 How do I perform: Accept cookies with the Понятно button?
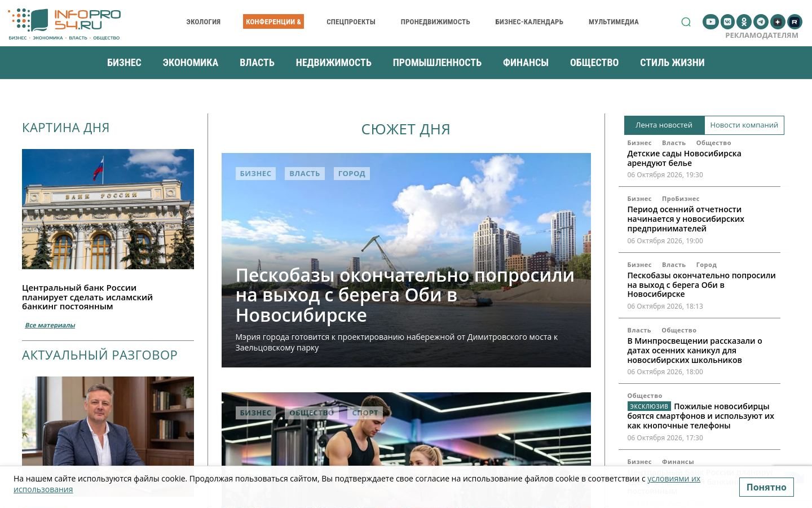point(766,487)
